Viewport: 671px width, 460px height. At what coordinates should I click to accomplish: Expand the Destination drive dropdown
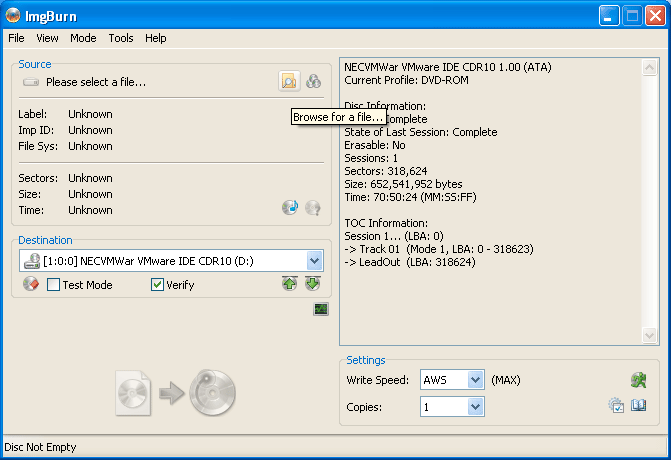click(315, 261)
